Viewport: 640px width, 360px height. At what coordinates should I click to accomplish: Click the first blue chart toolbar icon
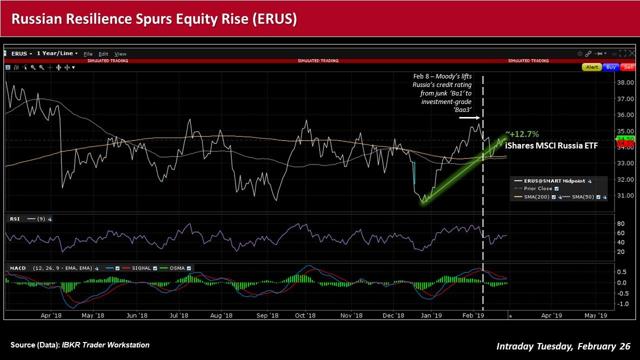(8, 67)
